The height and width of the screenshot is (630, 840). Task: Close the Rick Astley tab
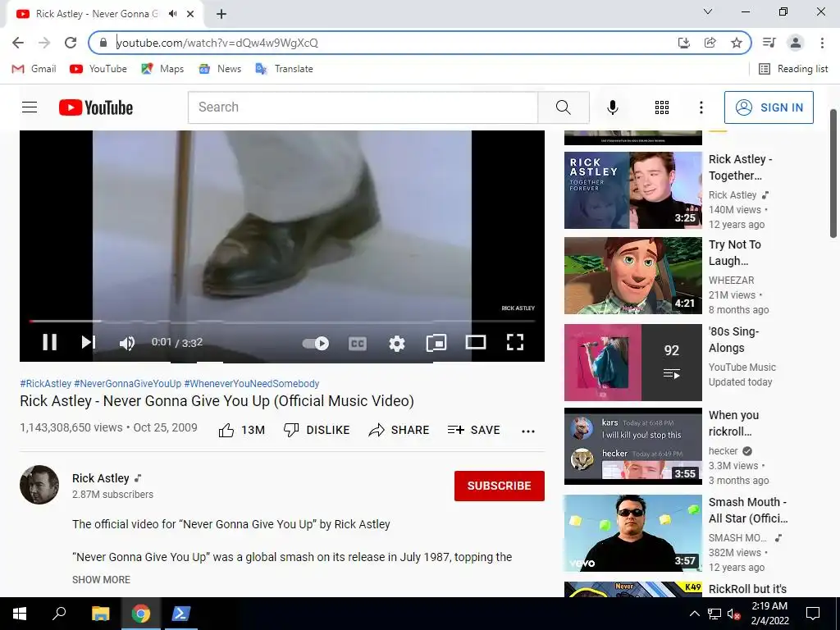coord(190,14)
